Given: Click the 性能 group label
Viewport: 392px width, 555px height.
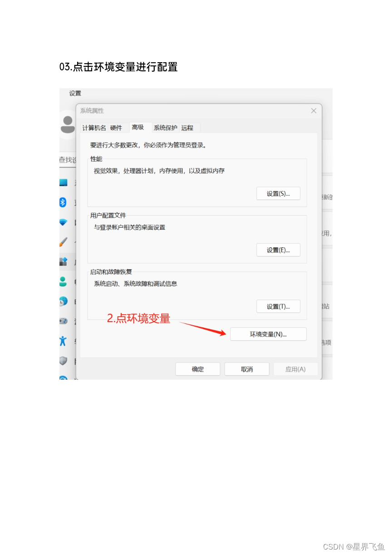Looking at the screenshot, I should pos(96,159).
